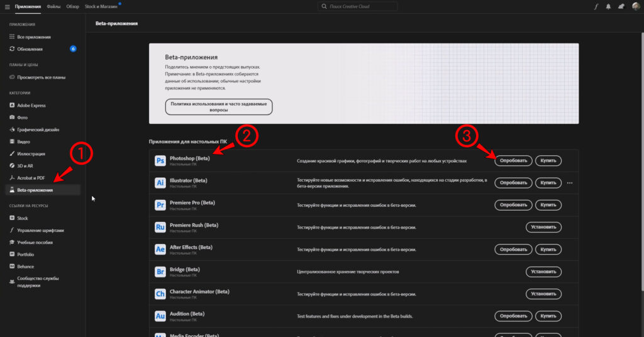Click the fonts icon in top bar
Image resolution: width=644 pixels, height=337 pixels.
(596, 6)
